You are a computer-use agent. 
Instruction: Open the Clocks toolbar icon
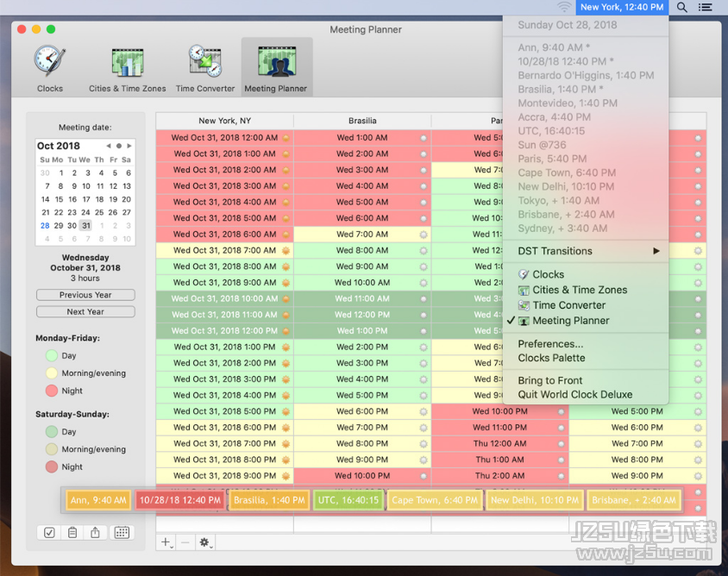coord(50,68)
